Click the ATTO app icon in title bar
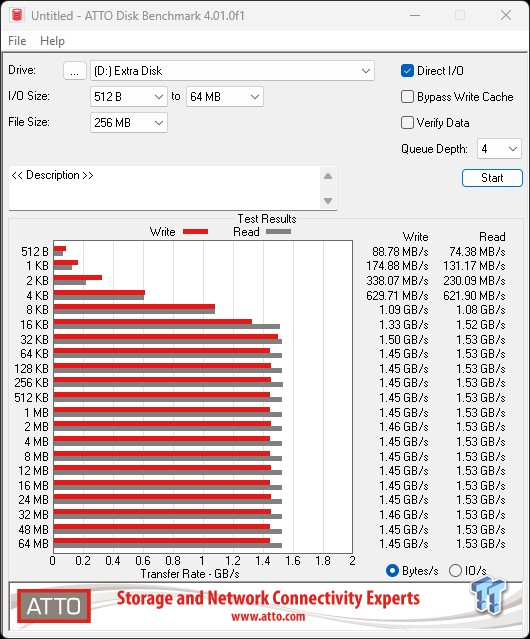 click(x=17, y=15)
